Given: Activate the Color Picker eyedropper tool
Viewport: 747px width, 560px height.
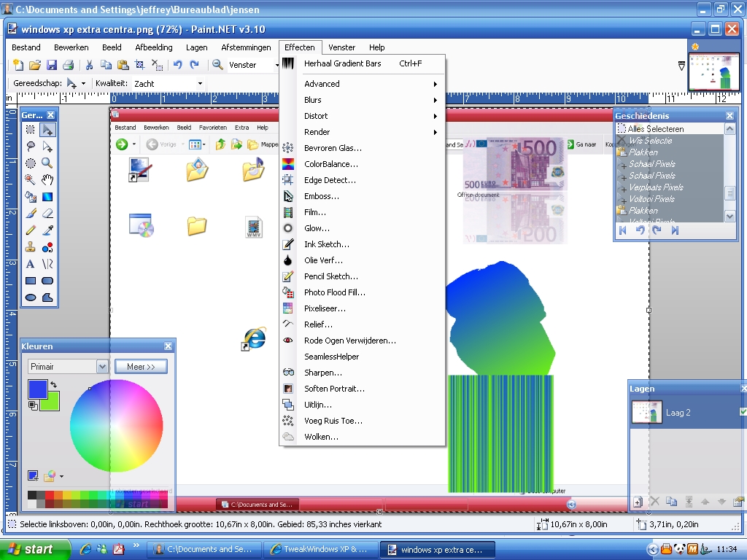Looking at the screenshot, I should click(x=47, y=230).
